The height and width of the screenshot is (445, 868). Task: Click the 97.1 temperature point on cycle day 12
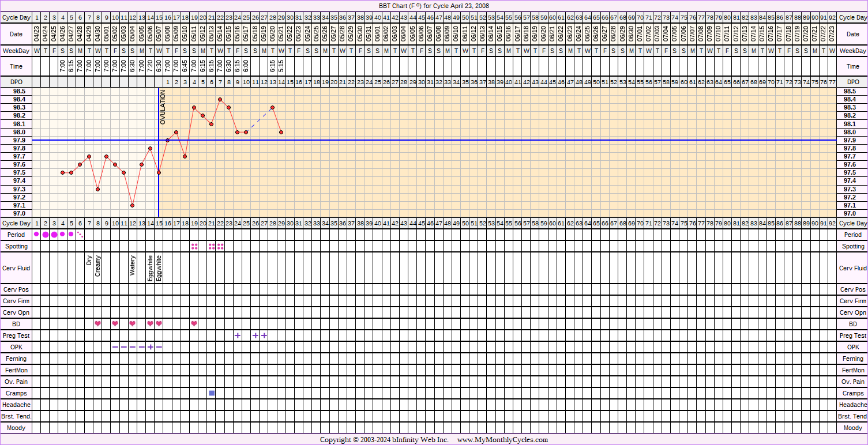tap(133, 205)
